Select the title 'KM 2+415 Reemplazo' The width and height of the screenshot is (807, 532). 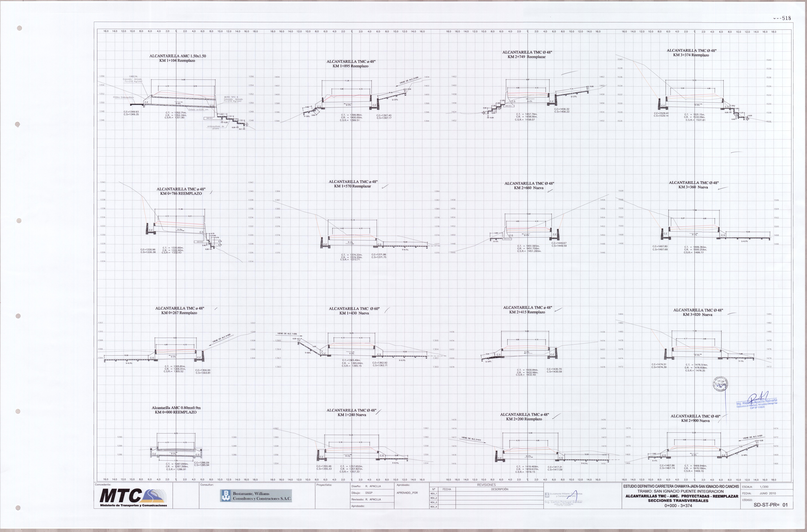527,312
